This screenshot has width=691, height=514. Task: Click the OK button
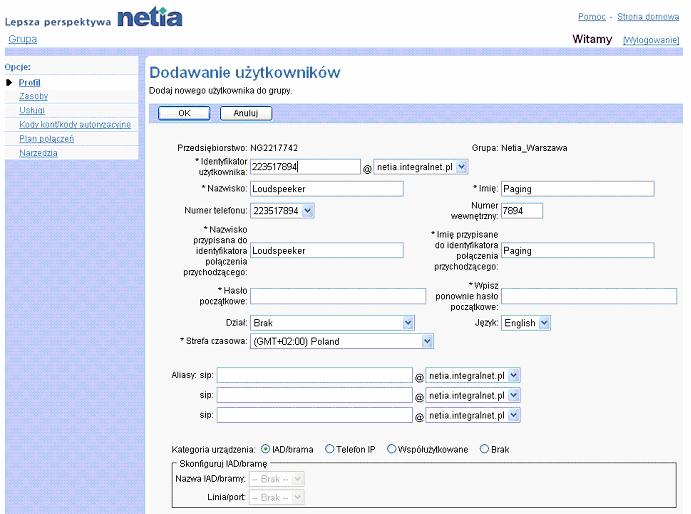(184, 113)
